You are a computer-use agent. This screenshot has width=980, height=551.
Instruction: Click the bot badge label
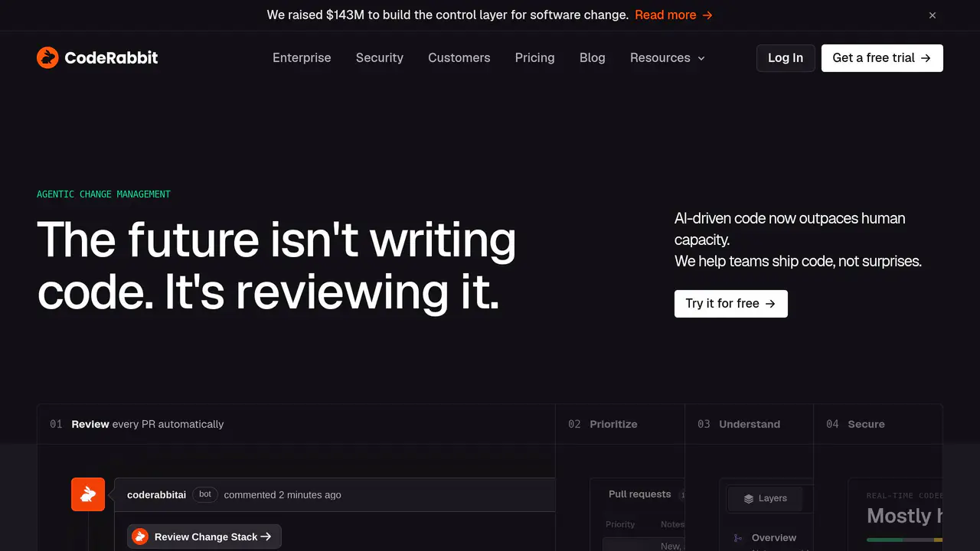(x=205, y=494)
